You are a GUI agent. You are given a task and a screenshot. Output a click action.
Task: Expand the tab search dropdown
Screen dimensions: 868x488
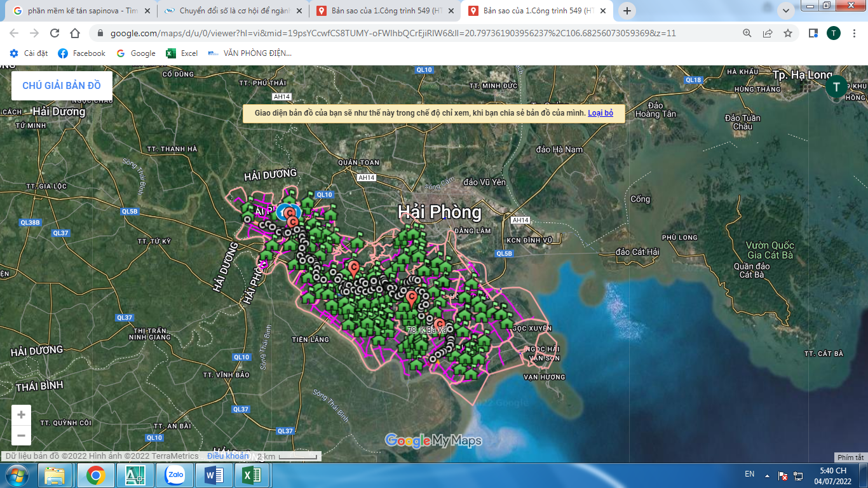tap(786, 10)
